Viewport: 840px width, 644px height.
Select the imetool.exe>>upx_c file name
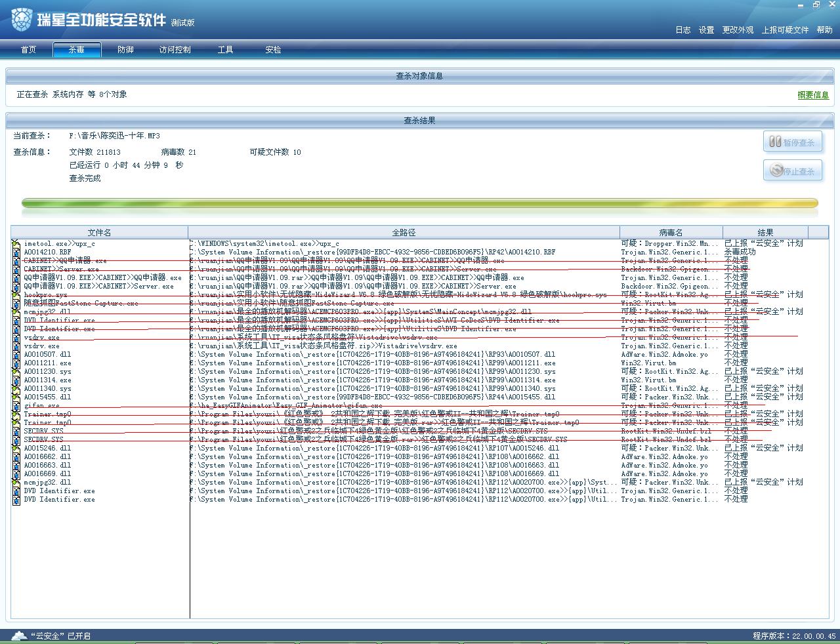pyautogui.click(x=59, y=244)
